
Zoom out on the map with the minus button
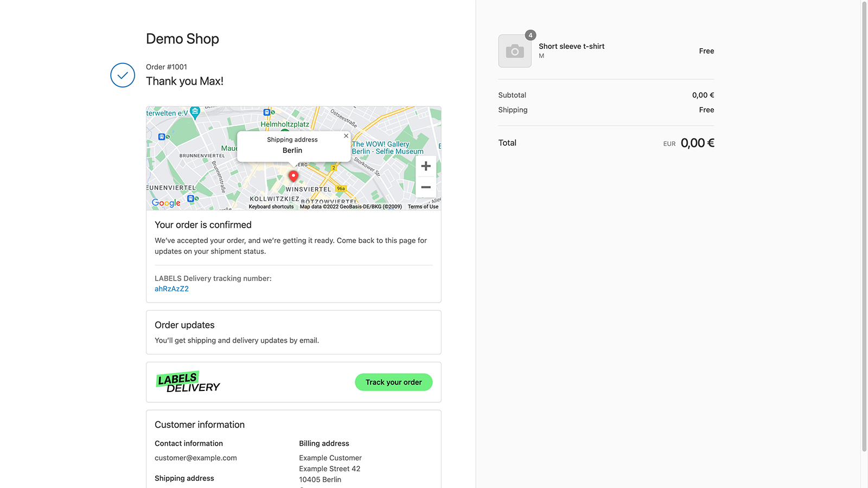click(426, 187)
